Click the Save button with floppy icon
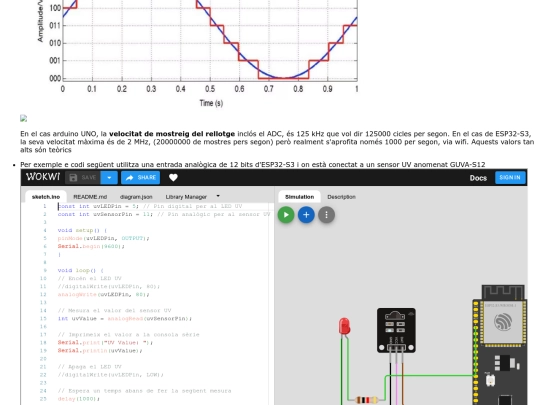The image size is (540, 405). tap(83, 177)
